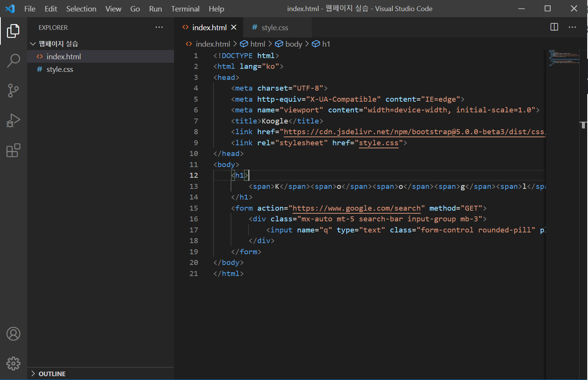Click the index.html breadcrumb file icon
The image size is (588, 380).
(189, 44)
